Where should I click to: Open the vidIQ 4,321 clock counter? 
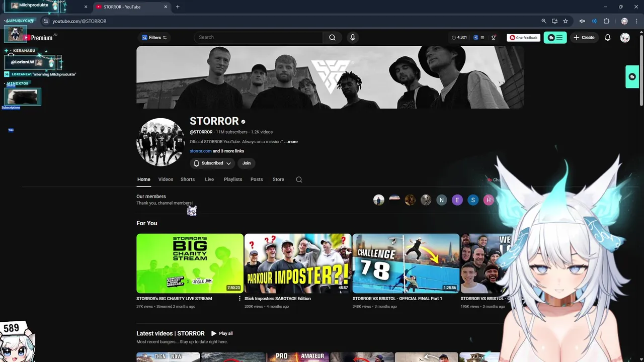[459, 38]
